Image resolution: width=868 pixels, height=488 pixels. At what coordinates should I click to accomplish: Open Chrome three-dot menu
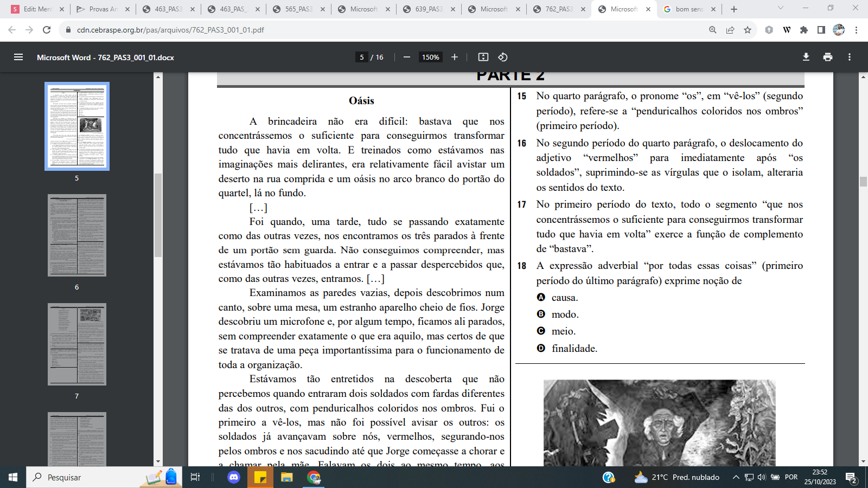856,30
